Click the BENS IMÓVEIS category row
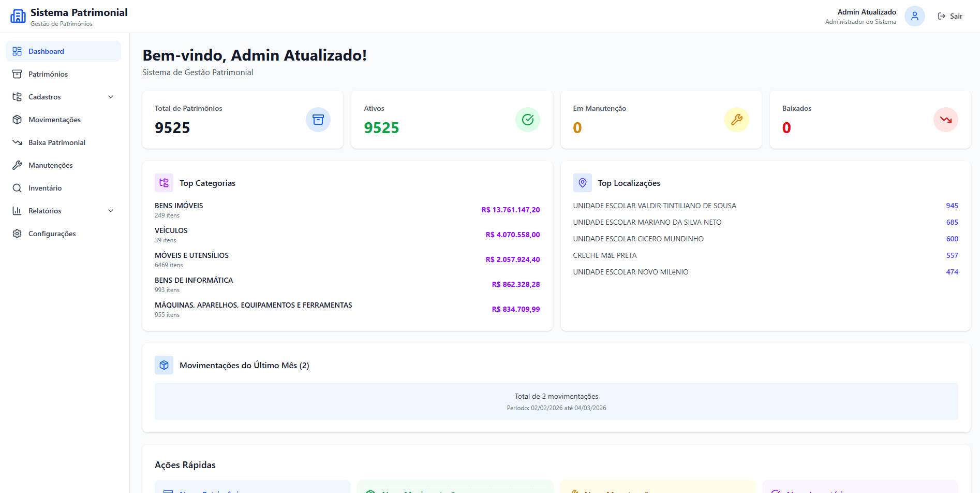 pyautogui.click(x=347, y=210)
